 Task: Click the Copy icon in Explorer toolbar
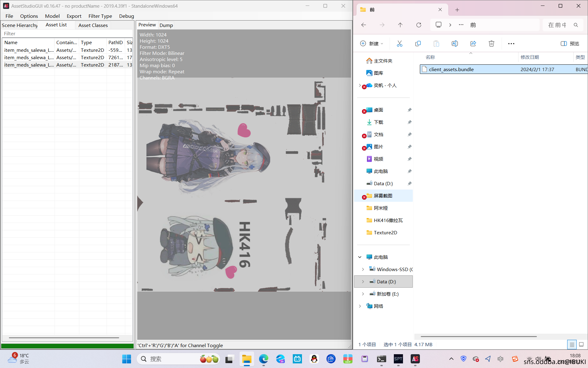[418, 44]
